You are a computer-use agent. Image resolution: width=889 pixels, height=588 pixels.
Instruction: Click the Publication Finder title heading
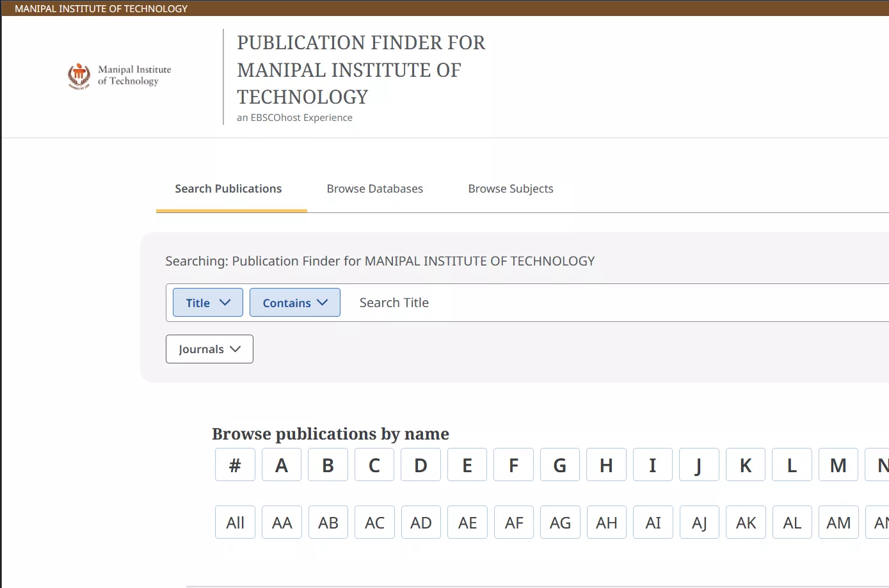[x=361, y=69]
